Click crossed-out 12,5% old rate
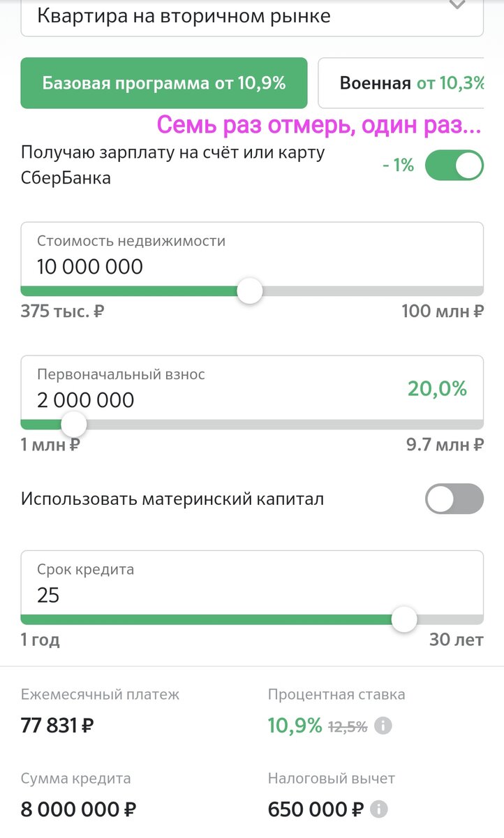Viewport: 504px width, 838px height. [x=348, y=726]
